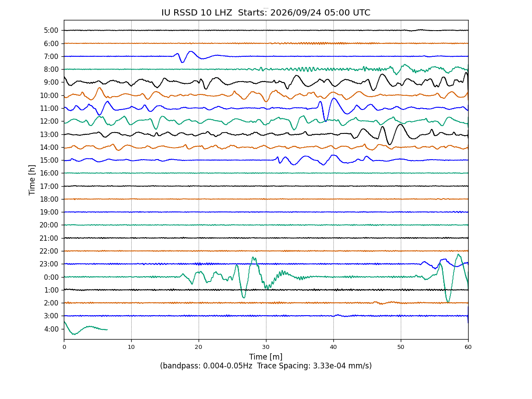Select the 10 minute tick label
Screen dimensions: 532x399
coord(131,347)
